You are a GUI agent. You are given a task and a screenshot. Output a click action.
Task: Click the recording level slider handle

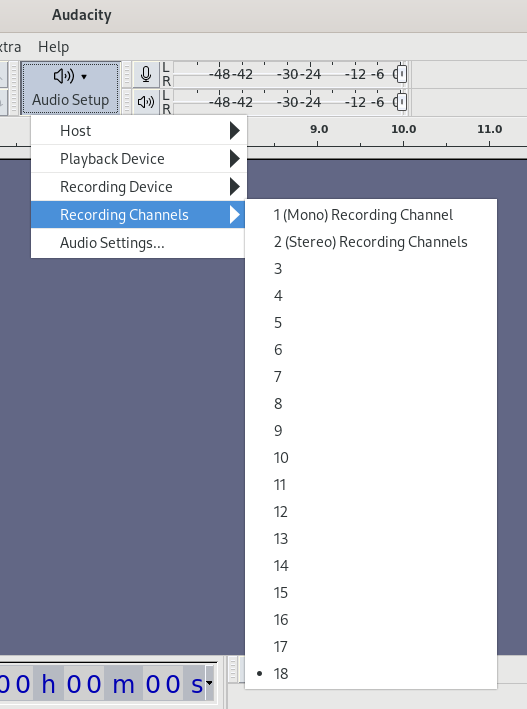tap(401, 74)
